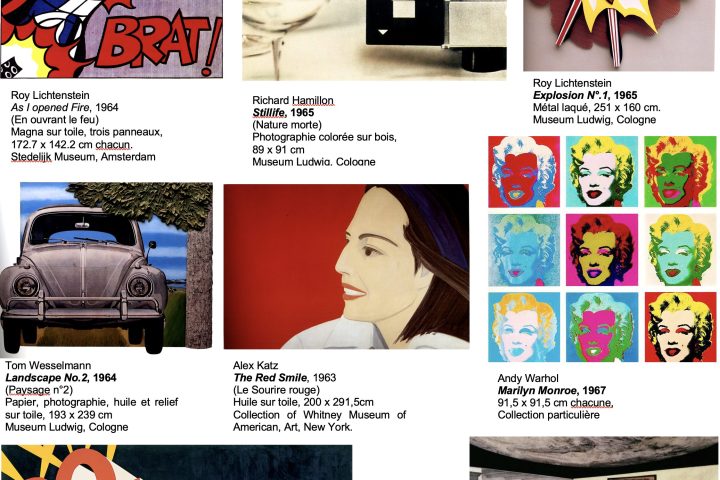
Task: Select the pale faded blue Marilyn panel
Action: 524,249
